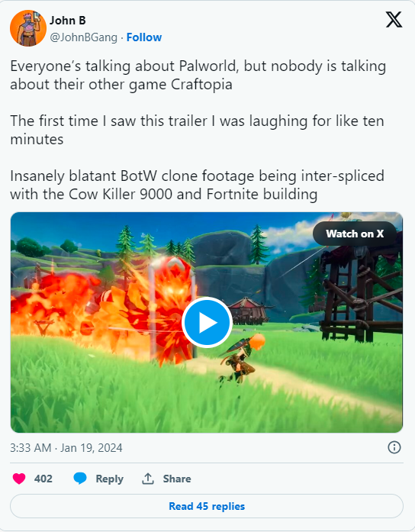The height and width of the screenshot is (532, 415).
Task: Open the 3:33 AM Jan 19, 2024 timestamp
Action: click(x=66, y=448)
